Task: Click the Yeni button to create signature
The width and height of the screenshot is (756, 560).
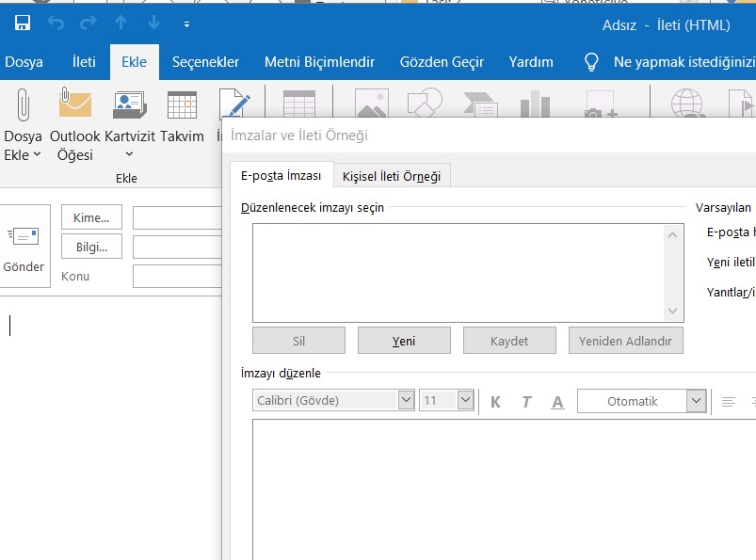Action: coord(404,340)
